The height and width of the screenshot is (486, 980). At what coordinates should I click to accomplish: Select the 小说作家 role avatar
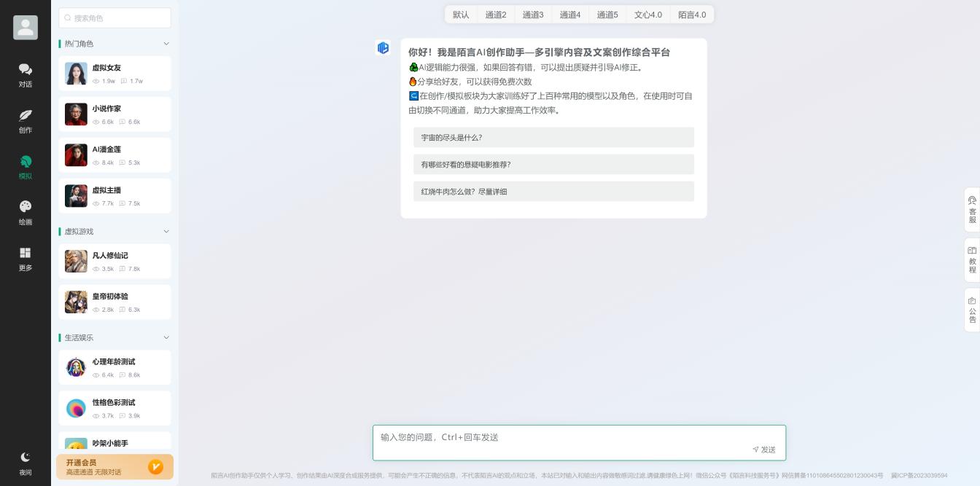pyautogui.click(x=76, y=114)
